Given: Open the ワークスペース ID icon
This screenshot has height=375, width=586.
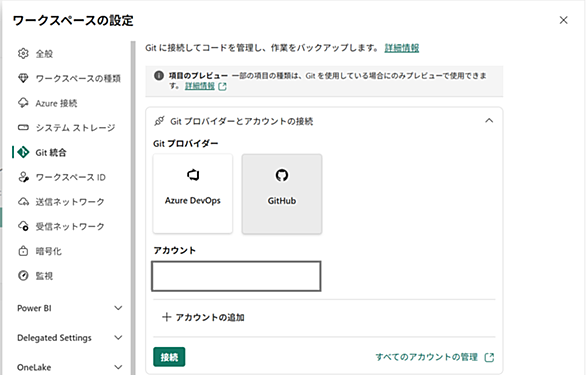Looking at the screenshot, I should coord(23,177).
